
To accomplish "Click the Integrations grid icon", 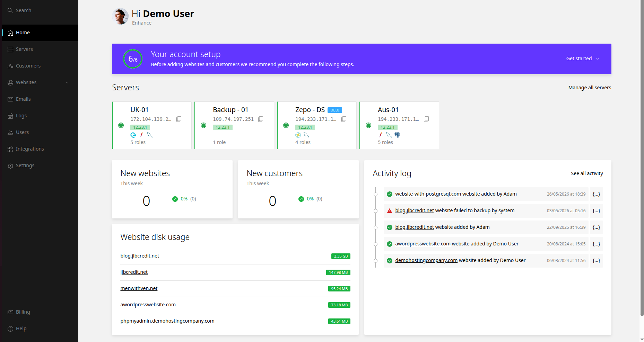I will coord(10,149).
